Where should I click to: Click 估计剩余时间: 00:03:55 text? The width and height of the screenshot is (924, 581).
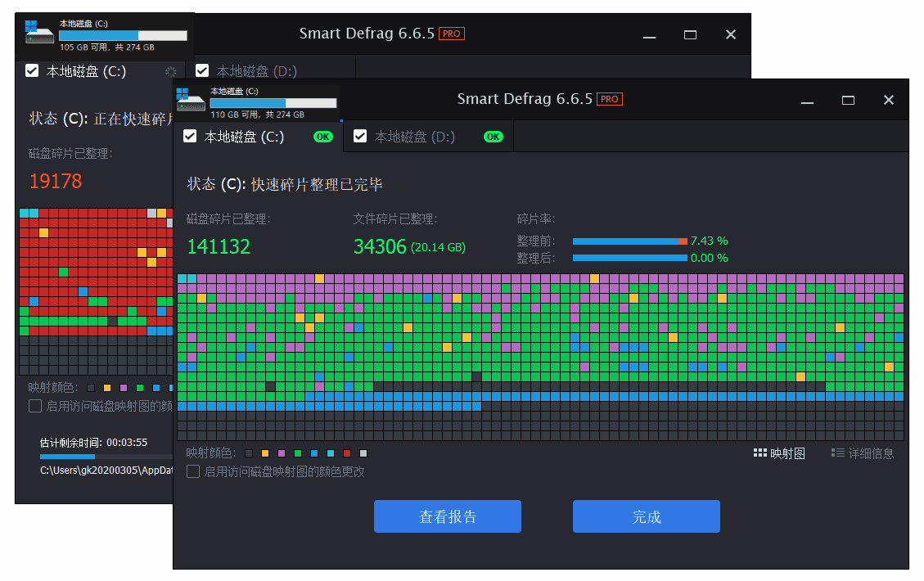pos(93,443)
